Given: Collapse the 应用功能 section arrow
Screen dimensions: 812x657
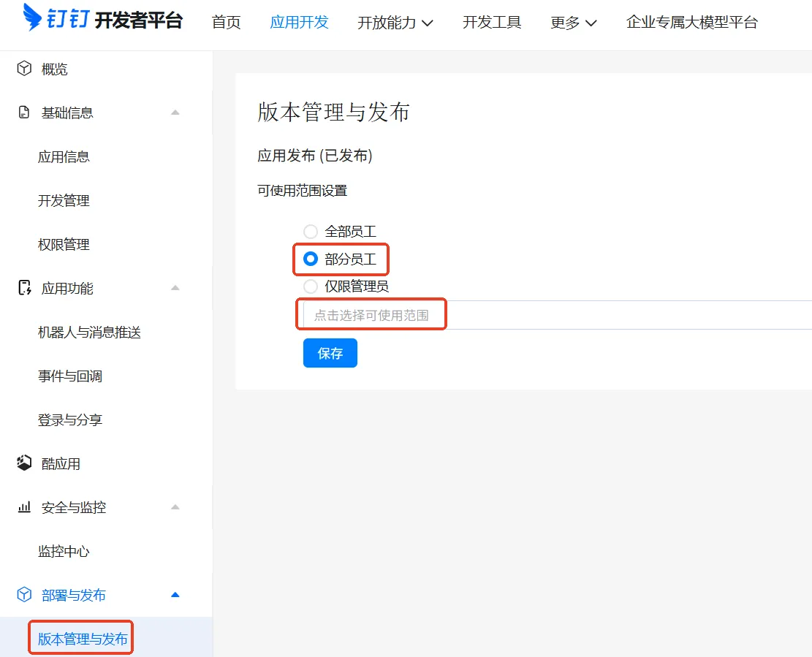Looking at the screenshot, I should pos(175,288).
